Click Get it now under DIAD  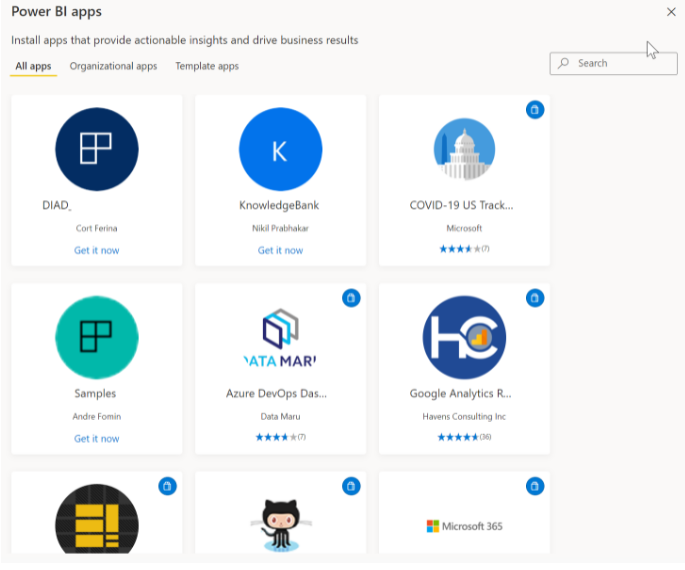[x=97, y=250]
